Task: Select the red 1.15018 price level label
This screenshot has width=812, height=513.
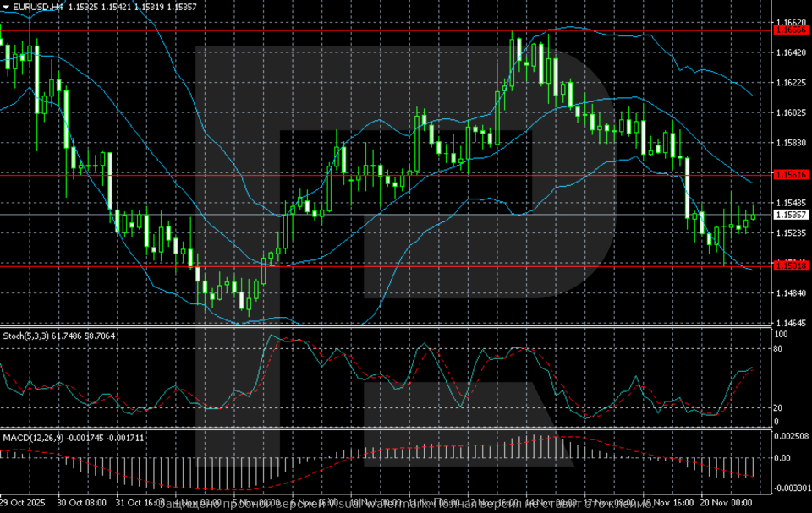Action: pos(790,265)
